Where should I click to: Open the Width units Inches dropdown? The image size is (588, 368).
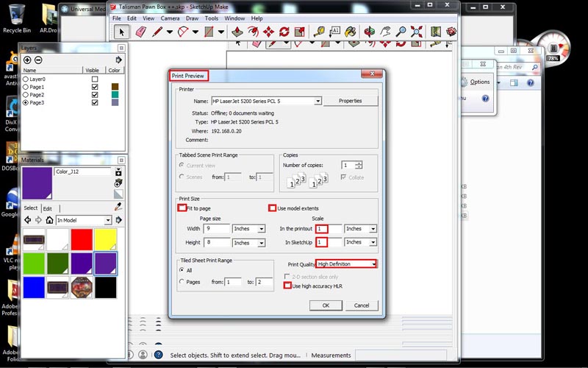(262, 229)
